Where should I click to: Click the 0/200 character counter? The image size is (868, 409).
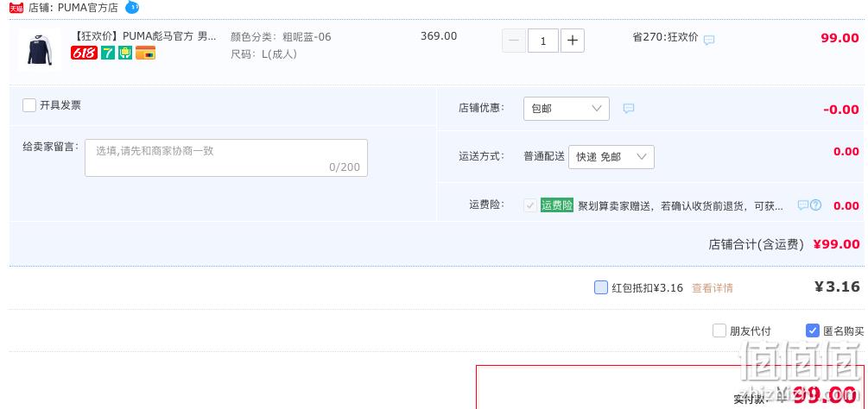pos(345,167)
